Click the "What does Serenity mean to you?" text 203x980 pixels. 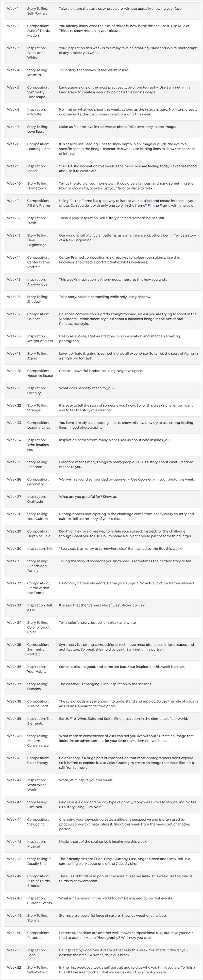86,388
